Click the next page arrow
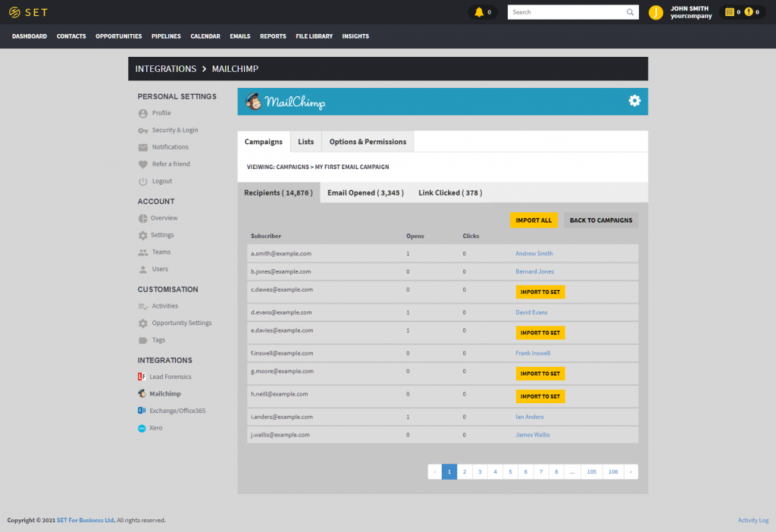Screen dimensions: 776x532 (x=631, y=471)
